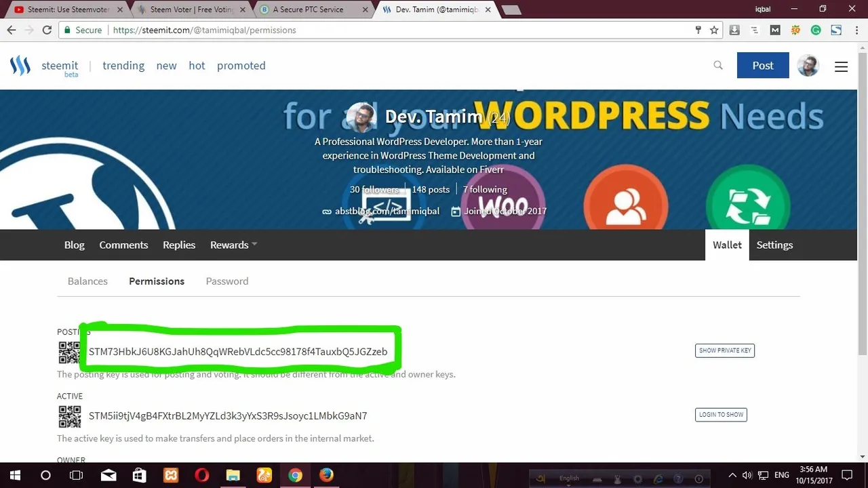This screenshot has width=868, height=488.
Task: Click the Post button
Action: click(x=763, y=65)
